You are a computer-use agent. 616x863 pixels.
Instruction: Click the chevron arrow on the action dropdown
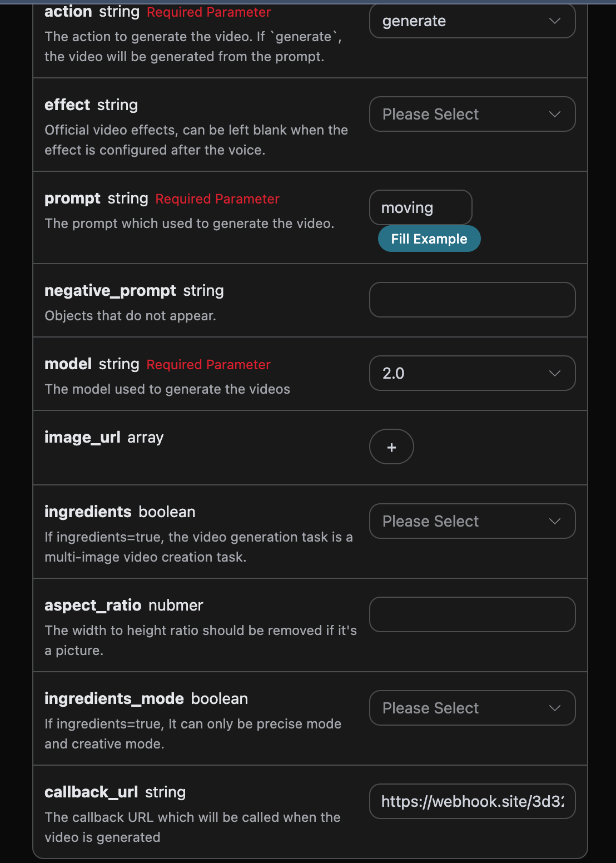[554, 21]
